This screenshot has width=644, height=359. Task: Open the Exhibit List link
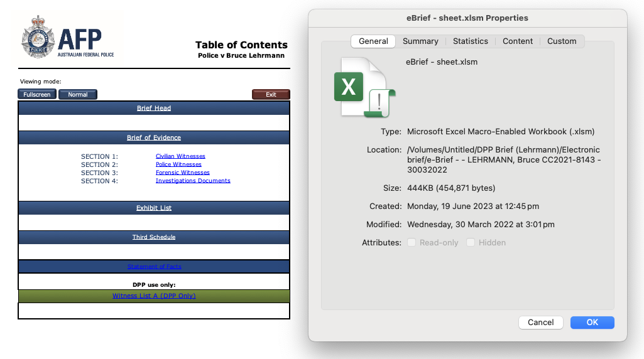point(154,208)
